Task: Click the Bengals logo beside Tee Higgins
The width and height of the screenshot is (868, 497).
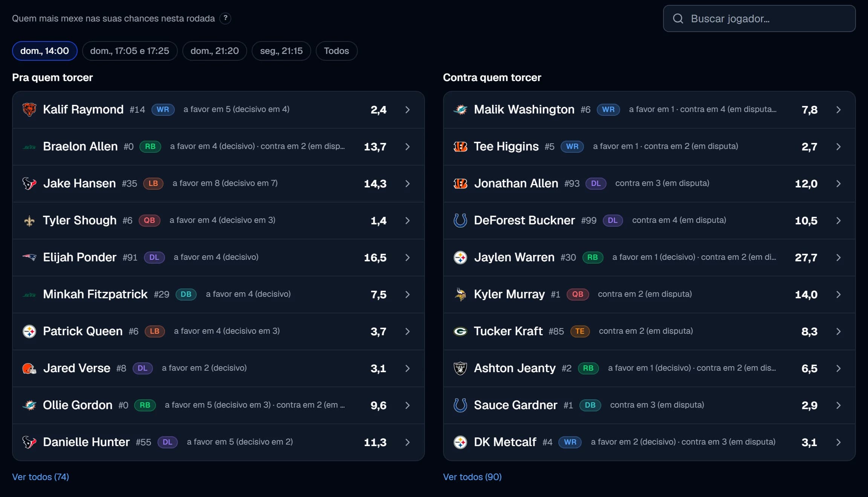Action: (460, 146)
